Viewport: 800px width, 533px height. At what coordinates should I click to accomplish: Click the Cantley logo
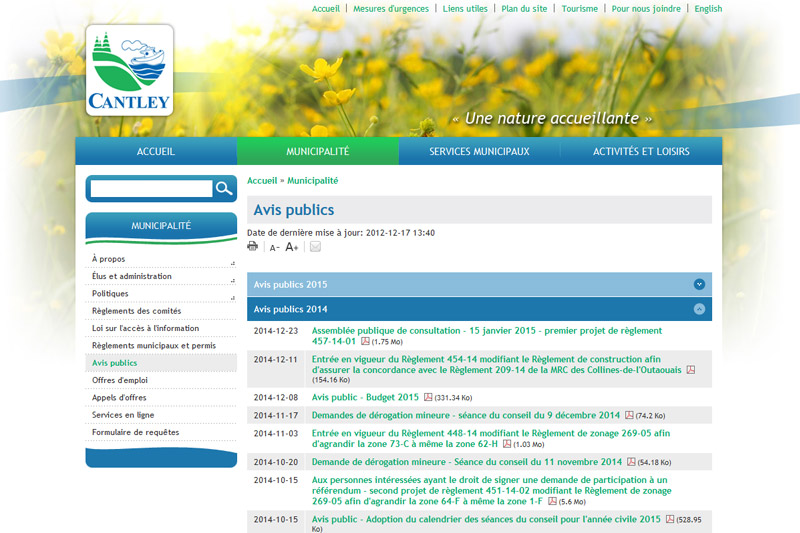(x=130, y=70)
